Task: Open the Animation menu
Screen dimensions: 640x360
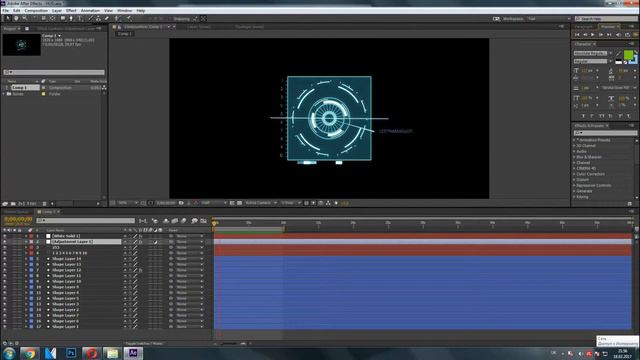Action: pyautogui.click(x=90, y=11)
